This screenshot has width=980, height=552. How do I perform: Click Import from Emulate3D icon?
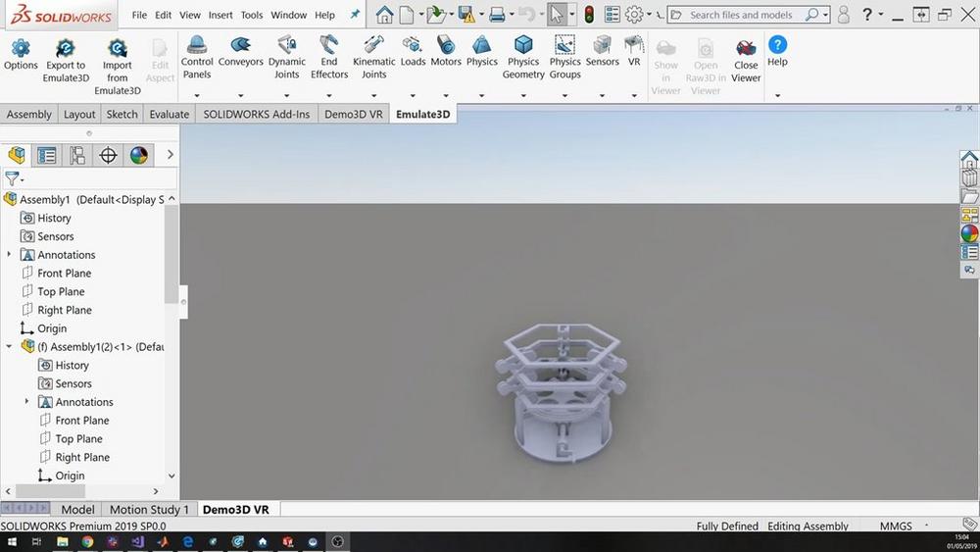(118, 49)
